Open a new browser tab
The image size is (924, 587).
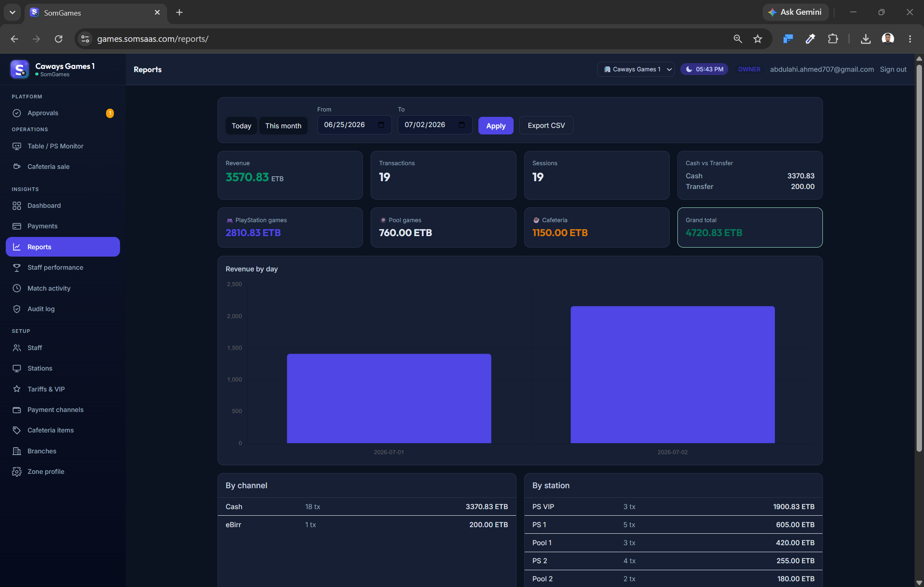pyautogui.click(x=179, y=12)
